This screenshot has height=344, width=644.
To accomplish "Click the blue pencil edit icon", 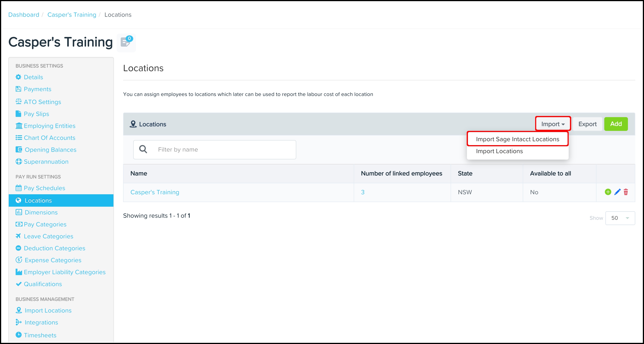I will pos(617,192).
